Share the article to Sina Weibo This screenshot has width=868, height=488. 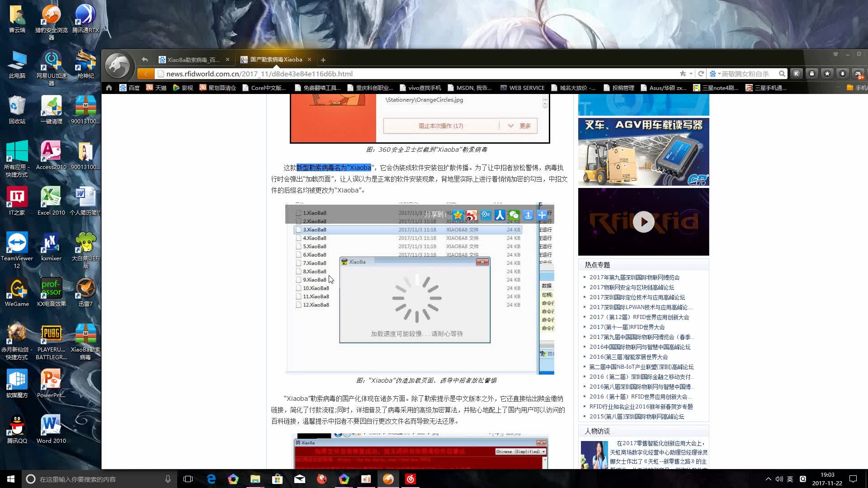[472, 215]
